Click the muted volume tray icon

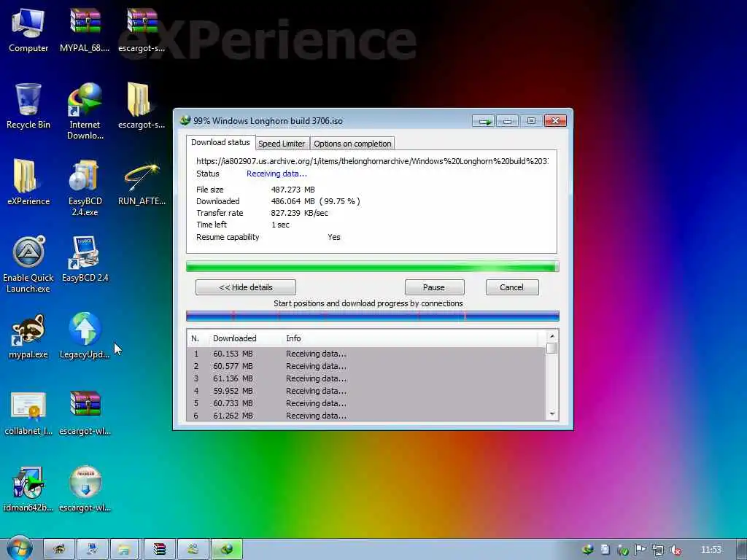pos(675,550)
